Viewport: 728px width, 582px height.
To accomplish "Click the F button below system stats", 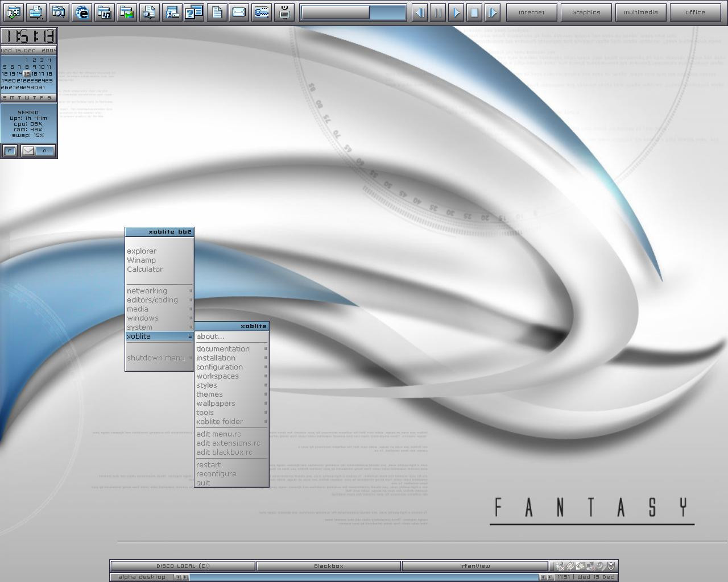I will coord(10,151).
